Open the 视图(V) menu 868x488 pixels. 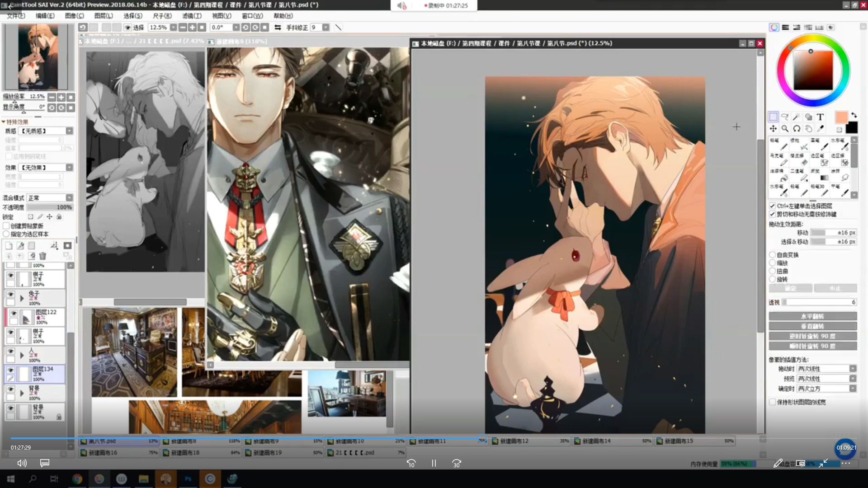tap(222, 16)
